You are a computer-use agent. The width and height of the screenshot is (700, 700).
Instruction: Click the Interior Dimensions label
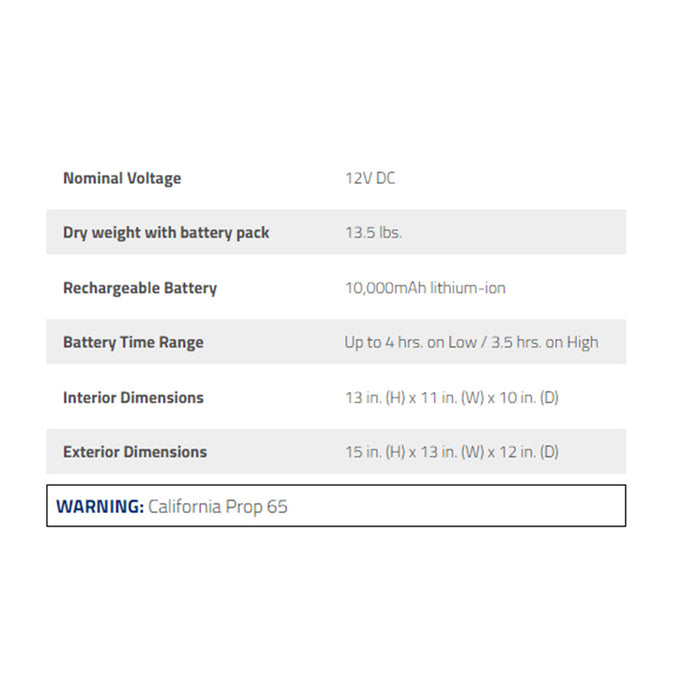133,397
